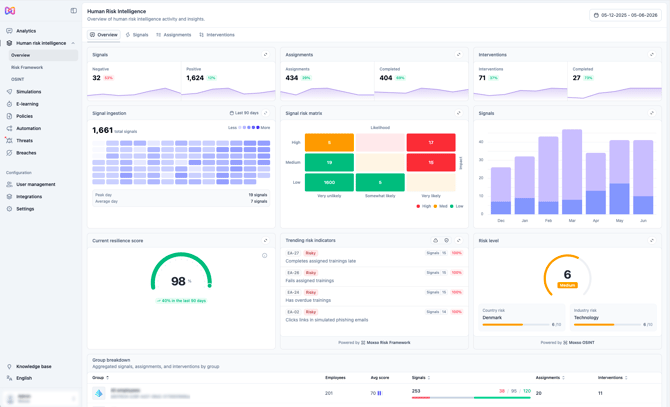670x407 pixels.
Task: Open the user account menu at the sidebar bottom
Action: pos(41,398)
